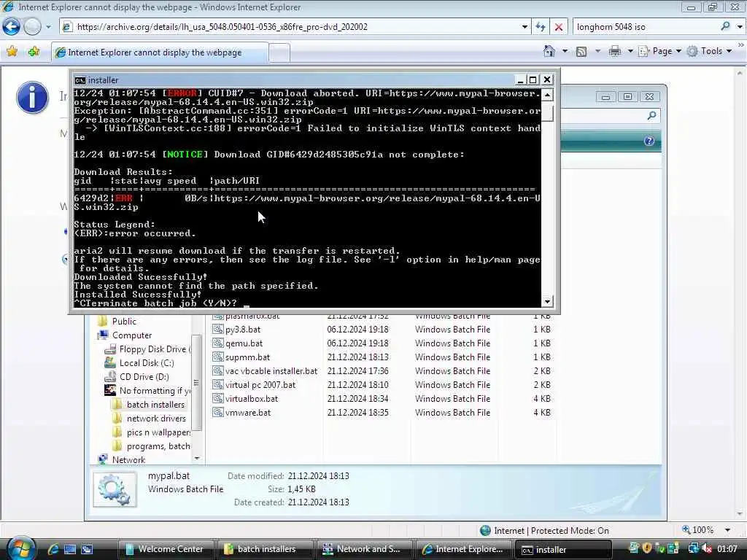Select virtualbox.bat file

(x=252, y=398)
